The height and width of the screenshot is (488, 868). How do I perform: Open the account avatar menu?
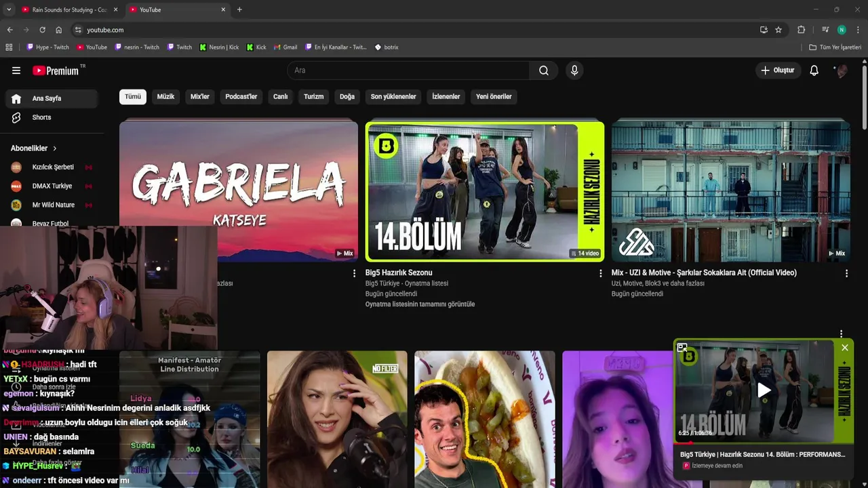[x=841, y=70]
